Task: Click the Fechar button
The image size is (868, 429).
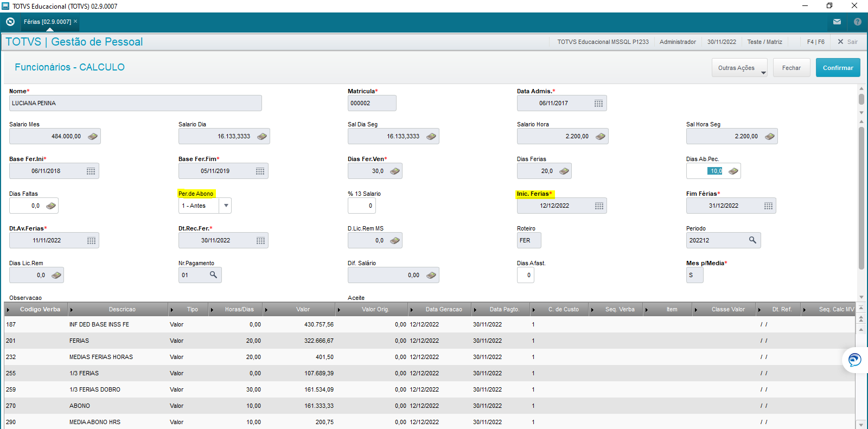Action: 792,68
